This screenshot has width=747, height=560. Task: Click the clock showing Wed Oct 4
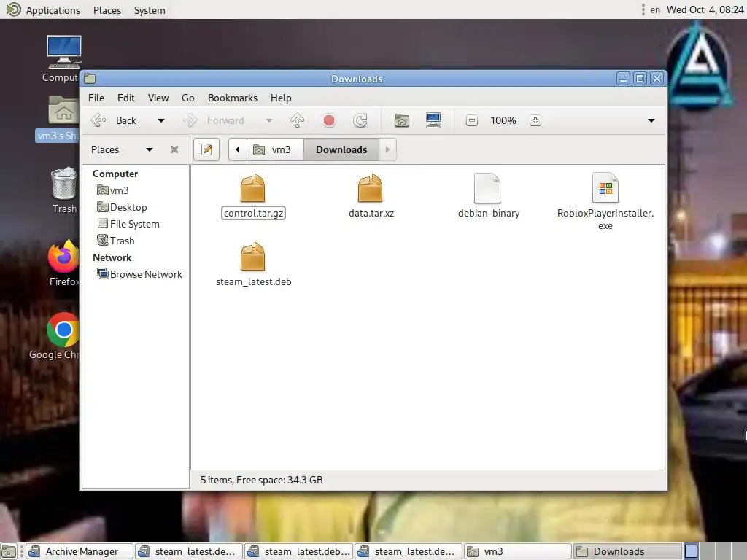[705, 9]
